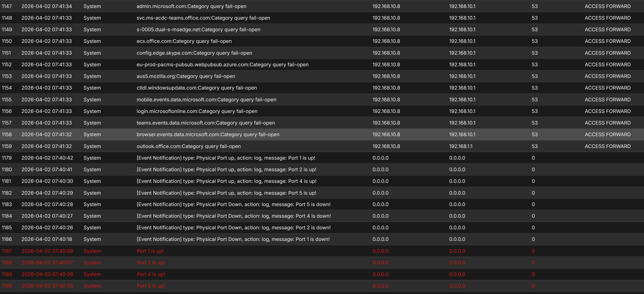The image size is (644, 294).
Task: Select red log row number 1190
Action: tap(7, 286)
